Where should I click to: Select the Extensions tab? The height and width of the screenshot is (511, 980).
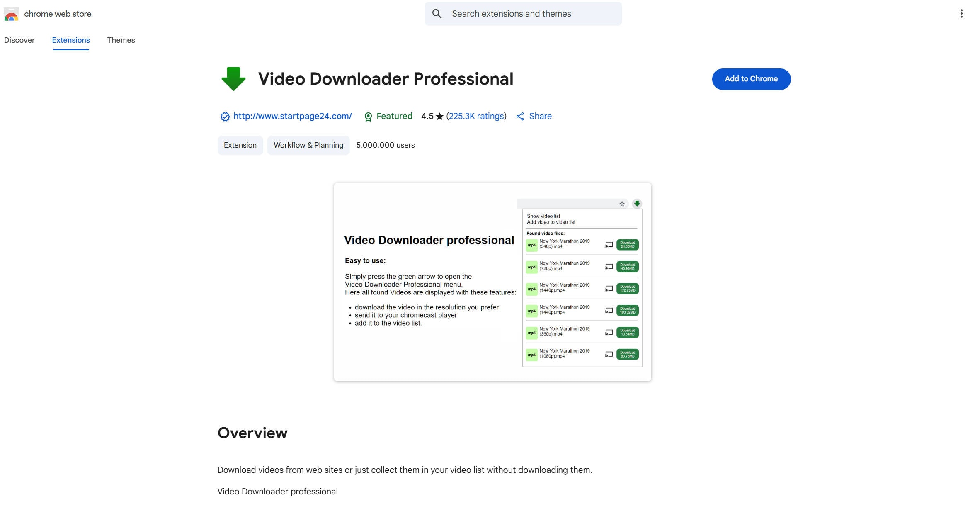point(71,40)
